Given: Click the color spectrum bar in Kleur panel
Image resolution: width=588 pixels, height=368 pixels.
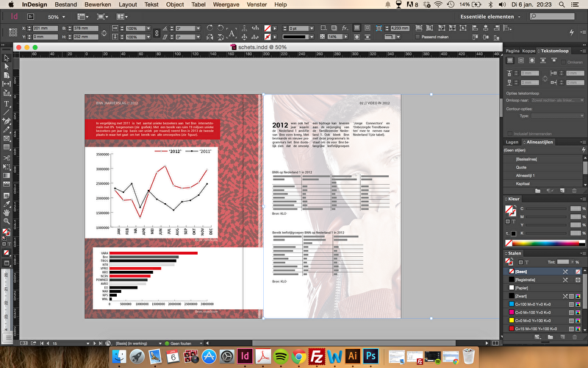Looking at the screenshot, I should click(545, 243).
